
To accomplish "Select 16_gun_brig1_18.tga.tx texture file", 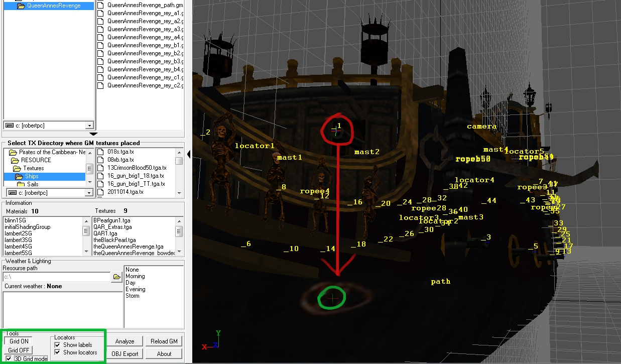I will point(135,176).
